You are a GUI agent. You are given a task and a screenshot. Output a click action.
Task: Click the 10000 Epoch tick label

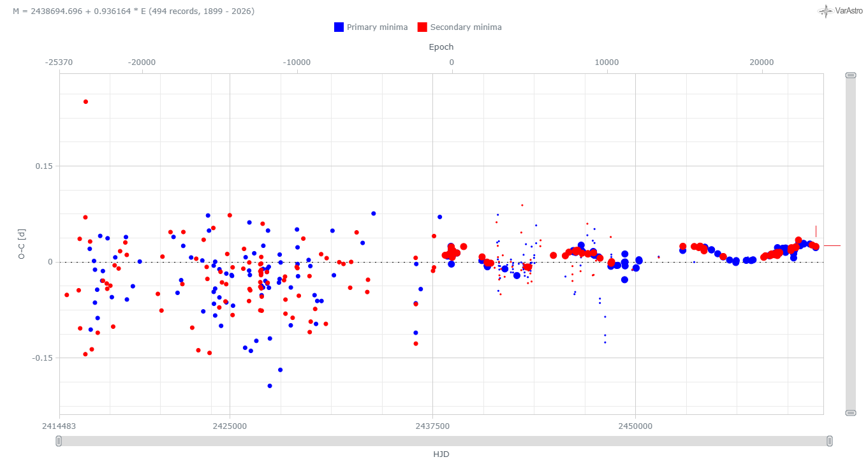pyautogui.click(x=607, y=62)
